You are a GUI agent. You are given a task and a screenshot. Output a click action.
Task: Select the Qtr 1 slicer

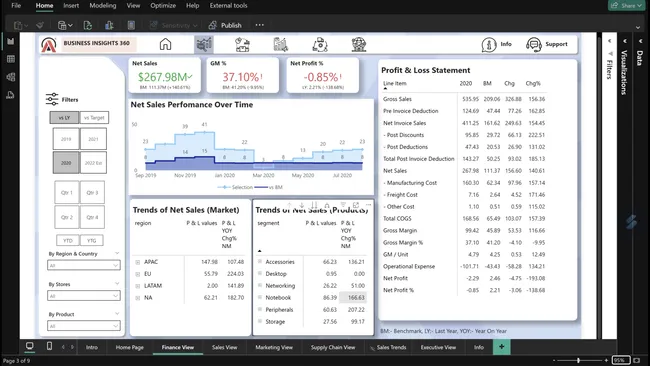[x=67, y=192]
